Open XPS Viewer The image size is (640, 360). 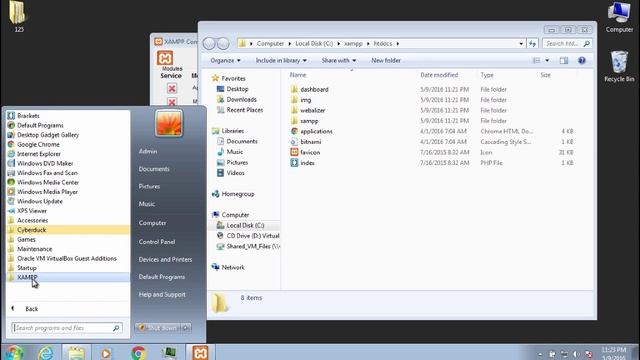point(32,211)
